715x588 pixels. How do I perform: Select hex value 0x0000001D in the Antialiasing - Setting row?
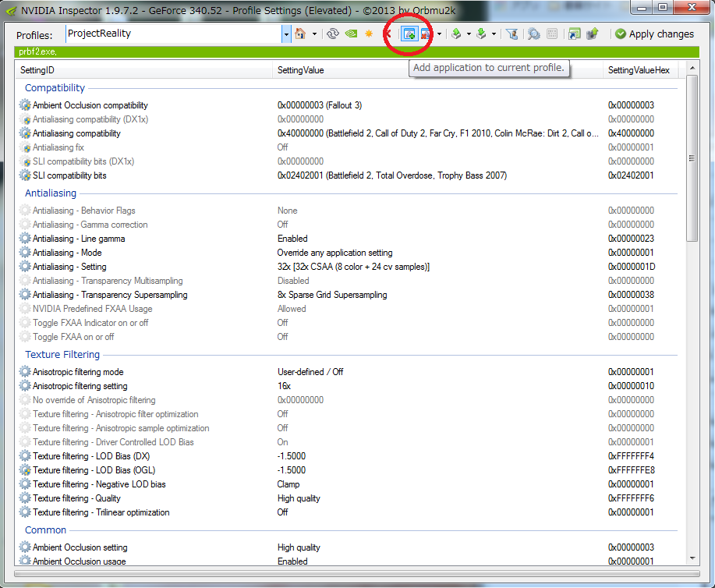coord(631,267)
